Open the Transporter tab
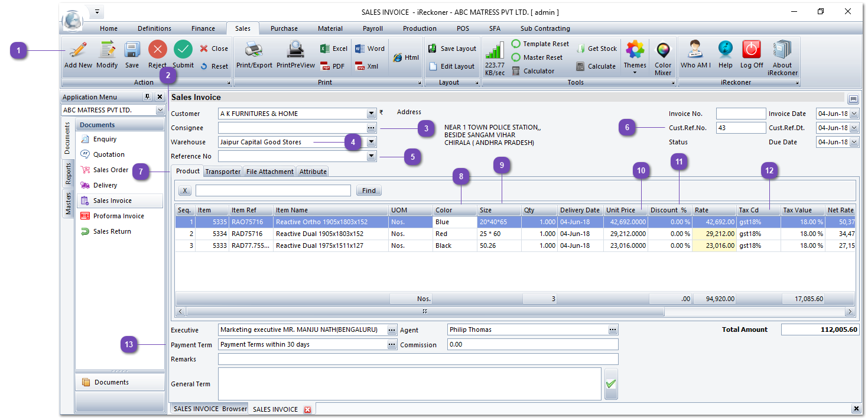Screen dimensions: 868x420 pos(223,172)
